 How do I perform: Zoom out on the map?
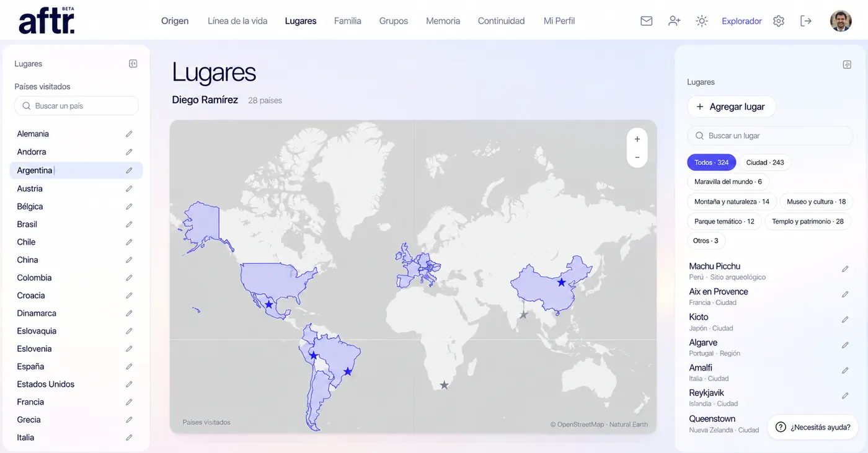click(637, 157)
